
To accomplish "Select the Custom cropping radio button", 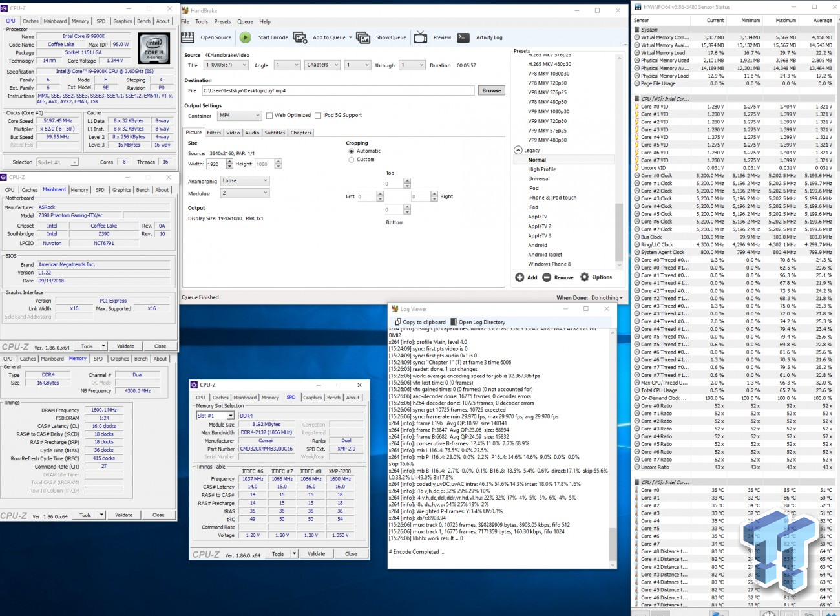I will coord(352,160).
